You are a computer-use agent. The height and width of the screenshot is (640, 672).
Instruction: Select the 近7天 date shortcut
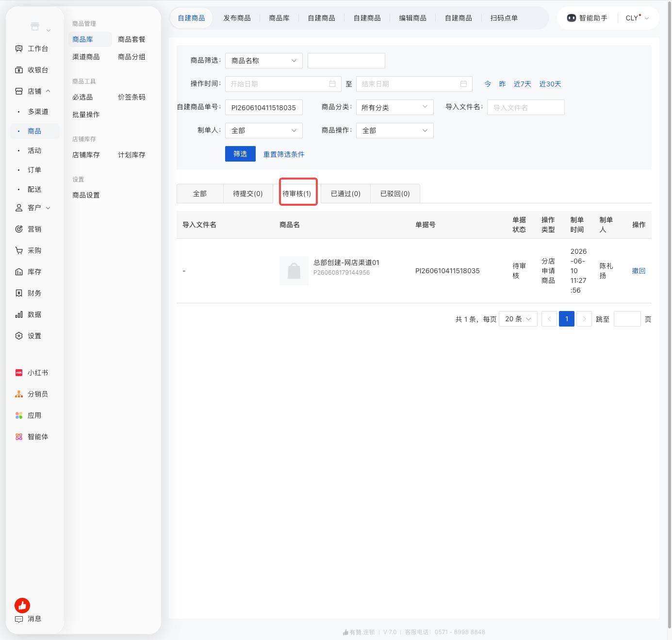[523, 84]
